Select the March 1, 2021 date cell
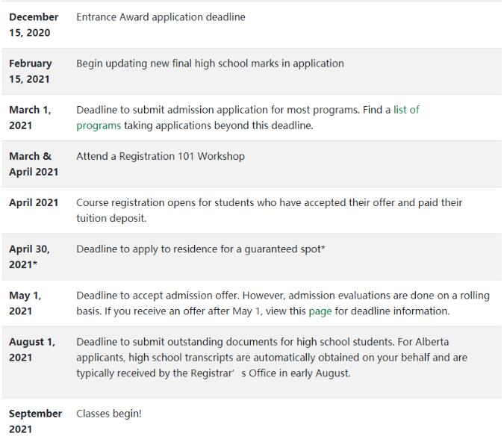 coord(30,117)
